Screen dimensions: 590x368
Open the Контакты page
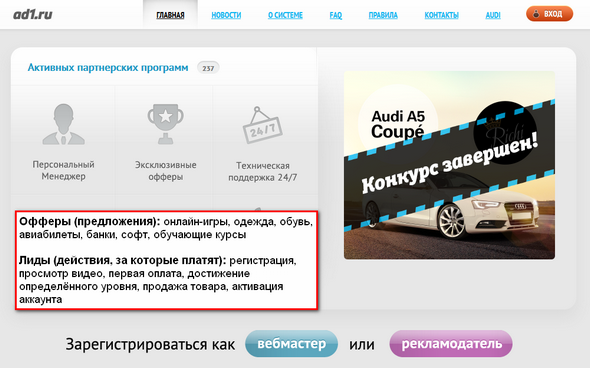point(441,15)
